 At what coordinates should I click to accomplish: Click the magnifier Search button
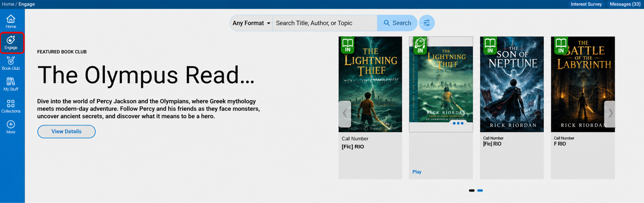[x=397, y=23]
